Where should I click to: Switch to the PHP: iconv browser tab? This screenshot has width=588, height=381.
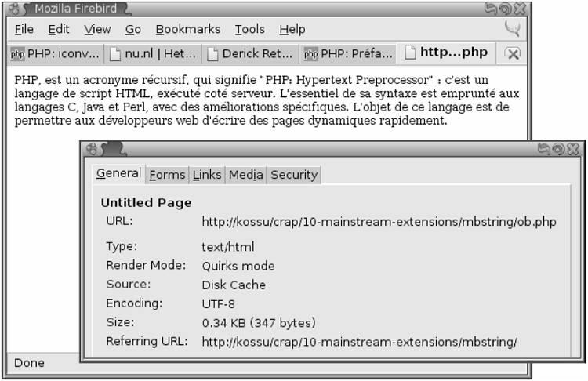point(55,53)
